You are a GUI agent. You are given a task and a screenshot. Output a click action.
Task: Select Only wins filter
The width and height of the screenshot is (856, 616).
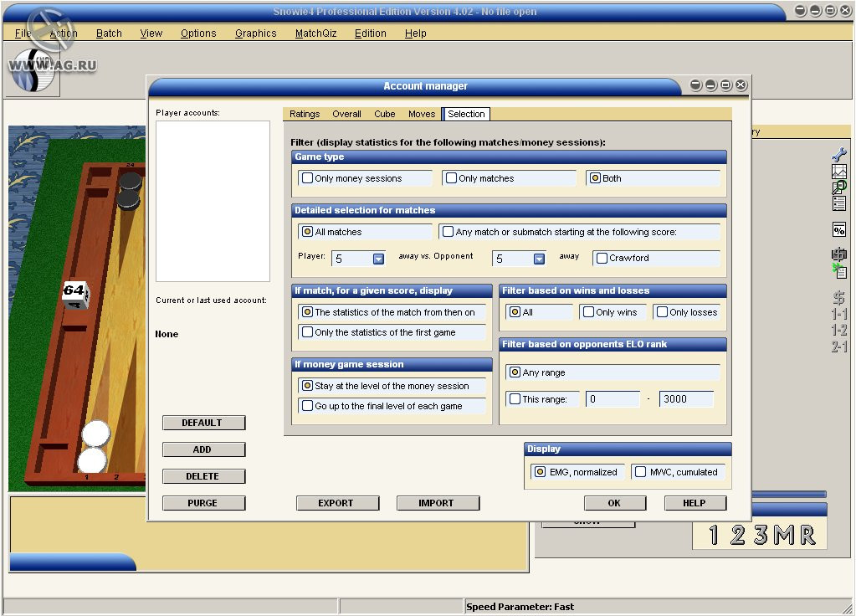tap(612, 312)
